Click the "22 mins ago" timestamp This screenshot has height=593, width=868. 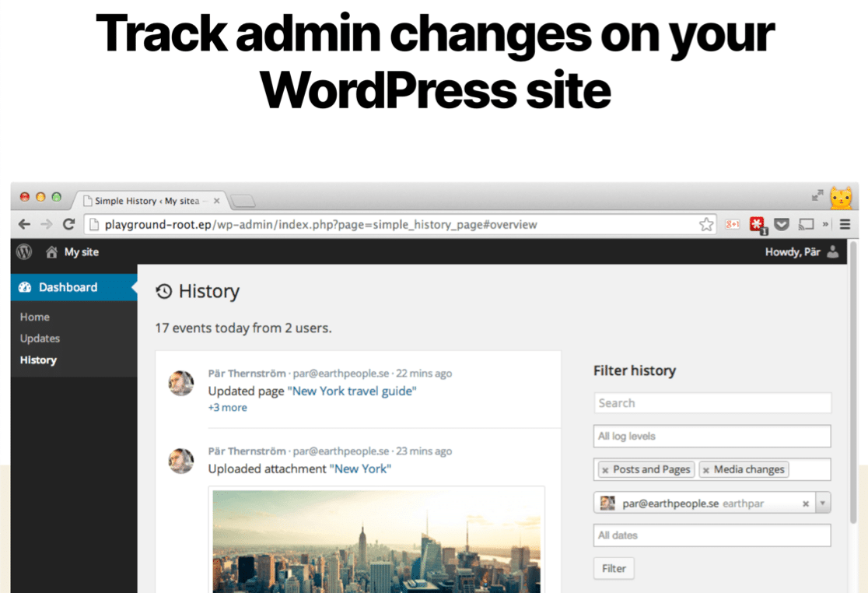tap(424, 374)
